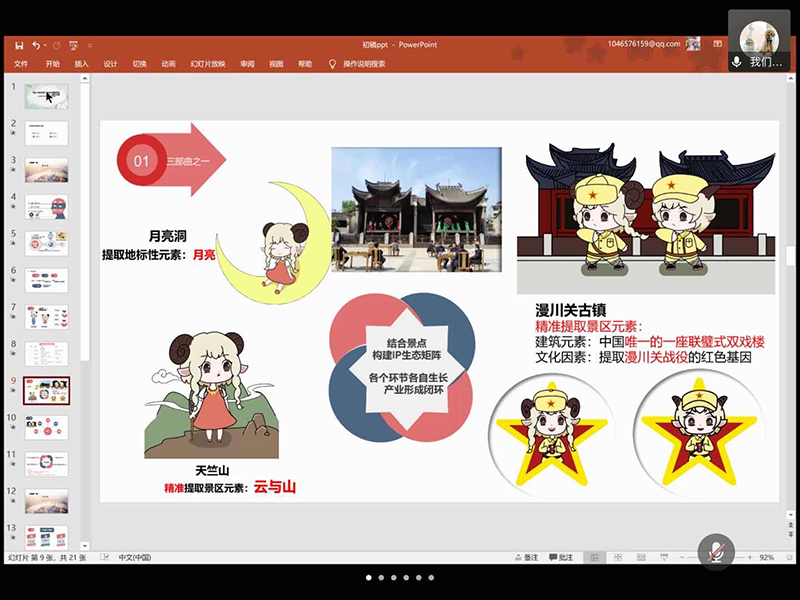Click the 1046576159@qq.com account name
Image resolution: width=800 pixels, height=600 pixels.
tap(644, 44)
